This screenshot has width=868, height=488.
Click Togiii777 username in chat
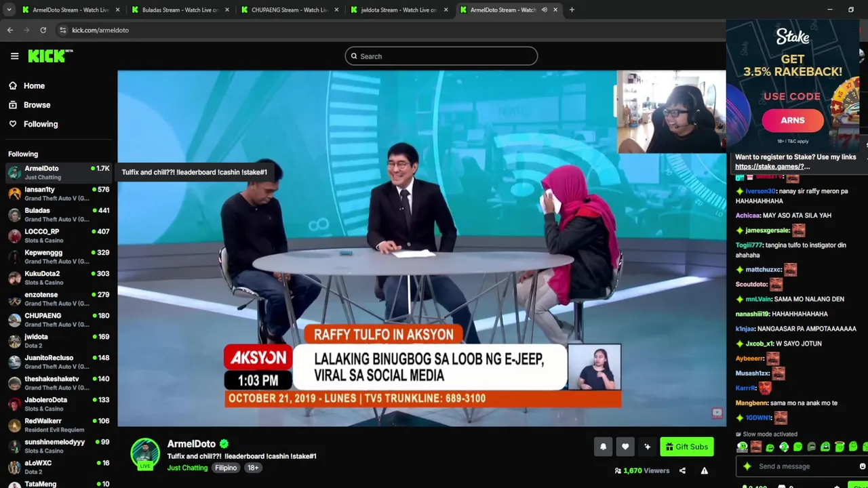pyautogui.click(x=749, y=245)
